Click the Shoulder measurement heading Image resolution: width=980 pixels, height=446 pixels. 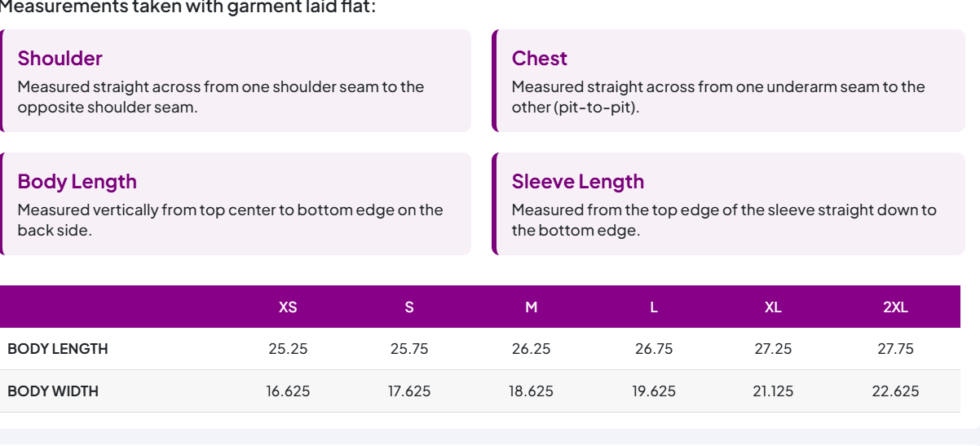[x=60, y=59]
